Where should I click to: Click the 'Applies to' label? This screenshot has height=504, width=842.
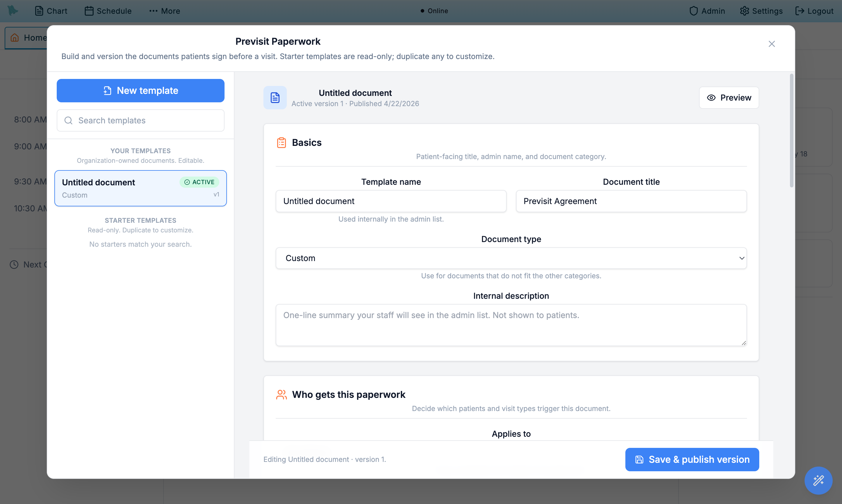tap(511, 434)
